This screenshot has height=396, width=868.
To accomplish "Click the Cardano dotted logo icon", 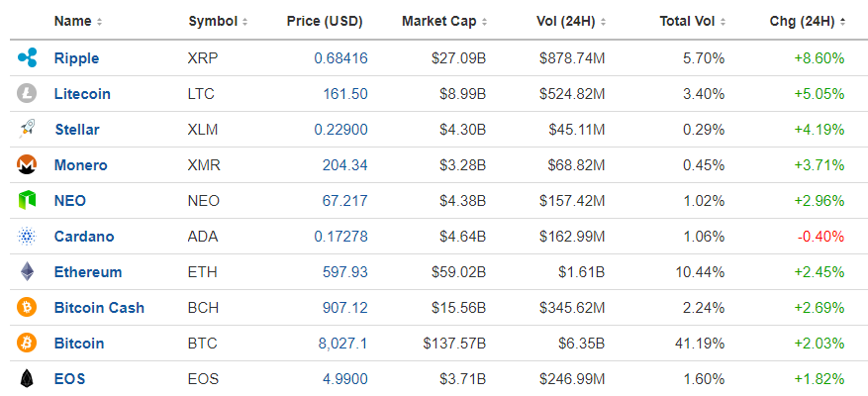I will pos(27,236).
